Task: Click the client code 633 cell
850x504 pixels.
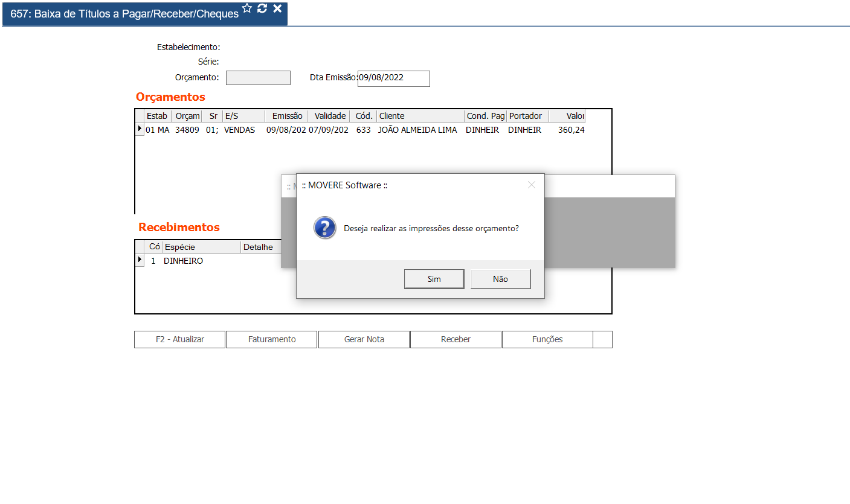Action: click(x=364, y=130)
